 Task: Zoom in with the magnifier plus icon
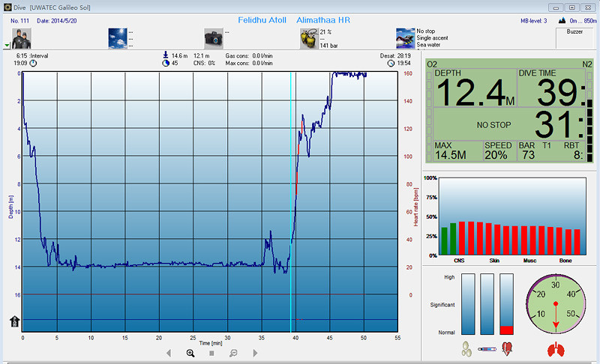(x=190, y=354)
